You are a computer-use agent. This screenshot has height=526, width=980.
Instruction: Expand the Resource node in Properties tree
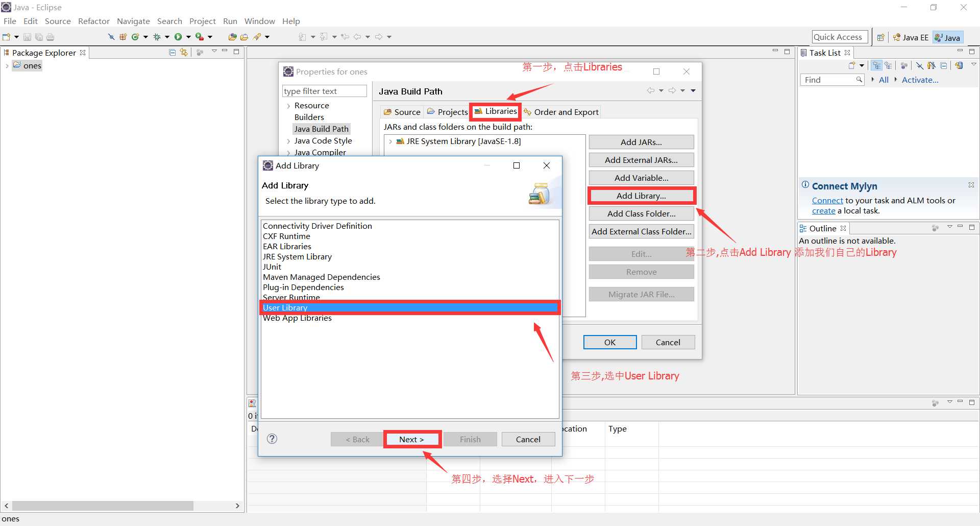point(288,106)
